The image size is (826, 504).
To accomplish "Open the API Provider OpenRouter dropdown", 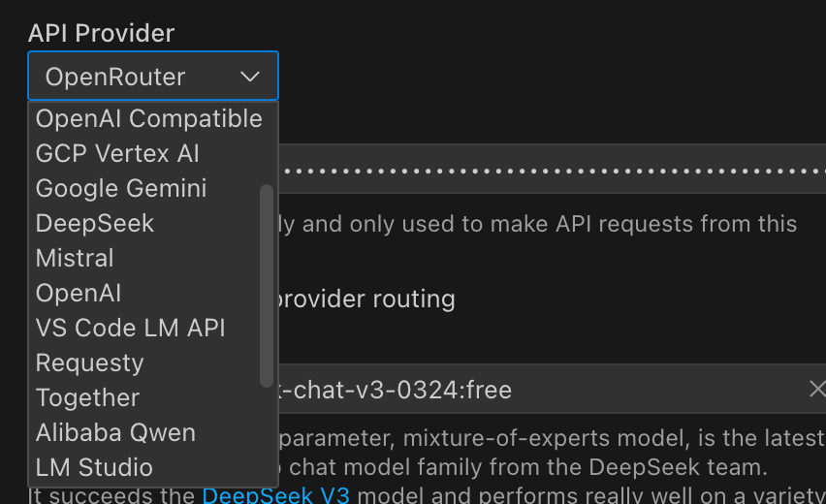I will pyautogui.click(x=153, y=76).
